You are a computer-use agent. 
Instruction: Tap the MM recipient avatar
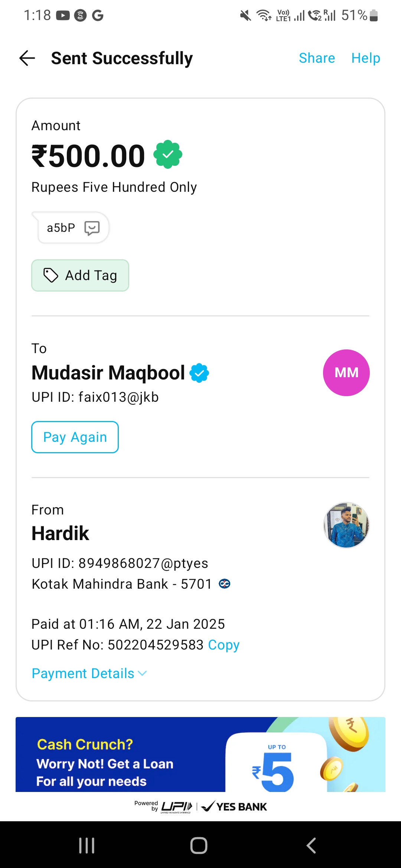click(346, 373)
